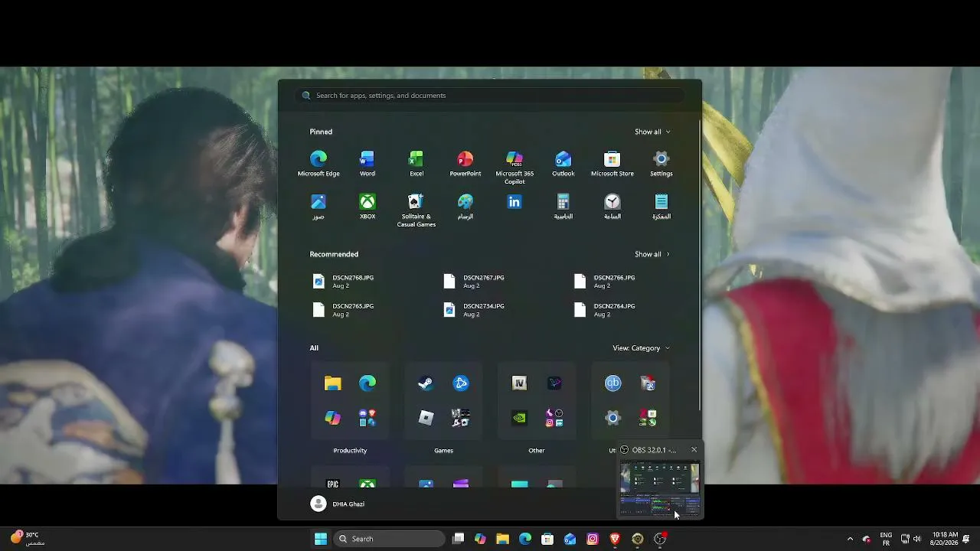980x551 pixels.
Task: Open the weather widget showing 30°C
Action: tap(28, 539)
